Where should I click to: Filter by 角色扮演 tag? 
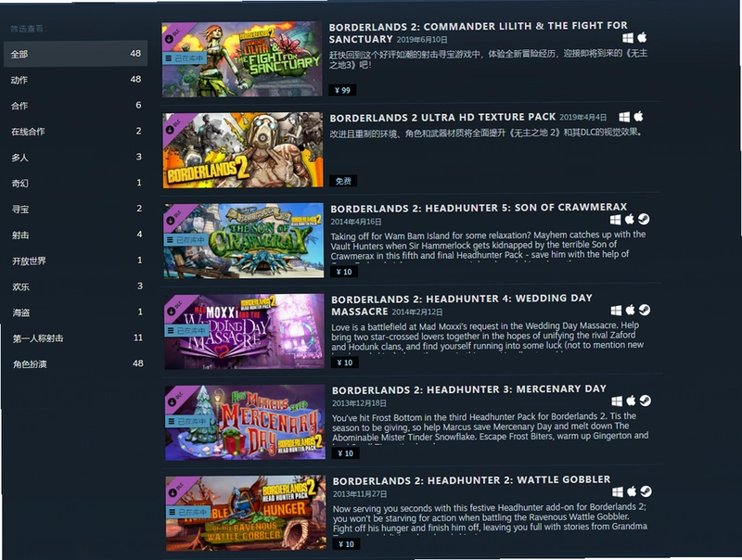pos(76,363)
